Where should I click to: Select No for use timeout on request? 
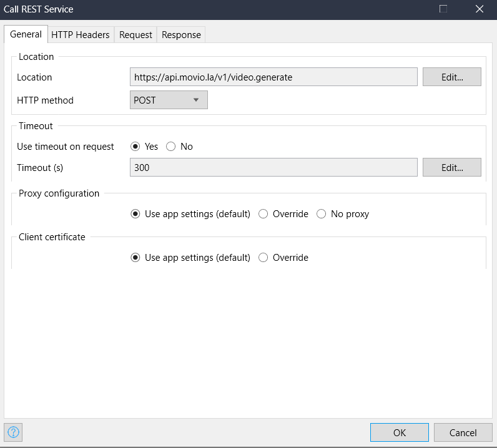point(170,147)
